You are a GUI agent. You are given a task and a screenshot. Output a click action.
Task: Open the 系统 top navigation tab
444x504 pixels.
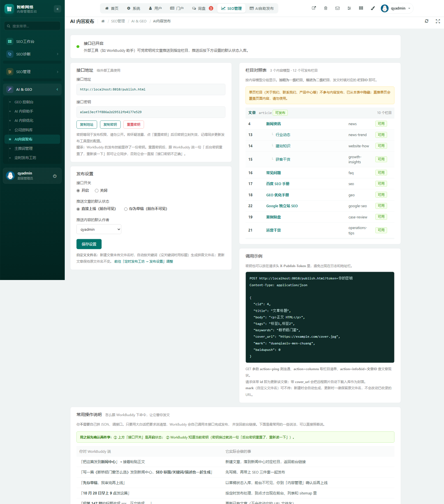(133, 8)
